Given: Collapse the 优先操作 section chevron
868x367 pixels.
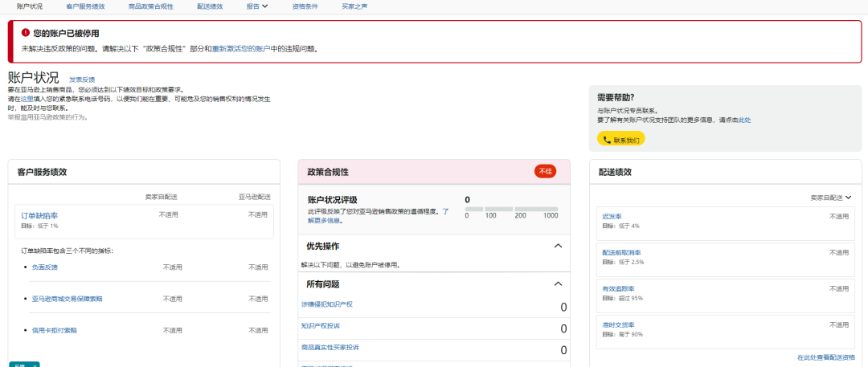Looking at the screenshot, I should [x=558, y=245].
